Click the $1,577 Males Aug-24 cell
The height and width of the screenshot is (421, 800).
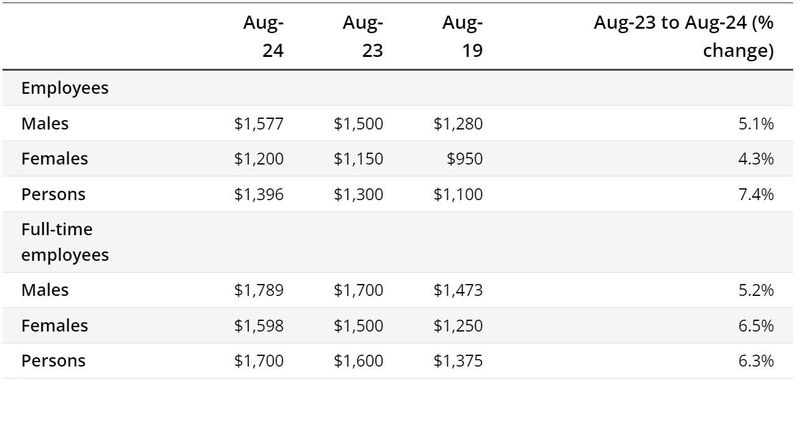tap(259, 124)
